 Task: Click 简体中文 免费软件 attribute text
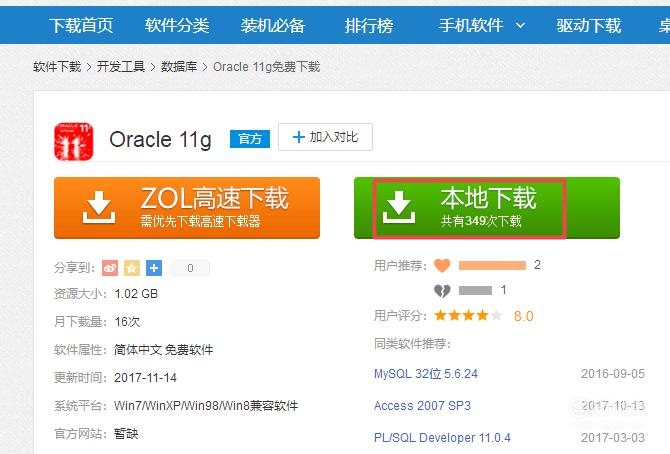point(163,350)
